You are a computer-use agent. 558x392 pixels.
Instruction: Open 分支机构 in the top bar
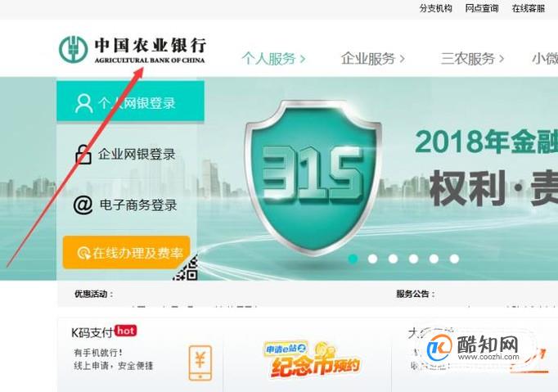pyautogui.click(x=435, y=8)
